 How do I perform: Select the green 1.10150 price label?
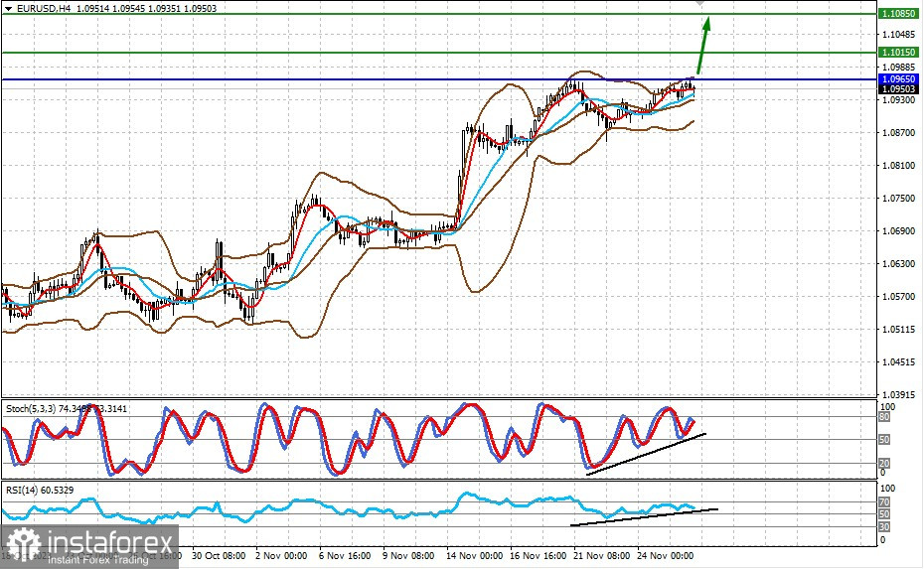898,53
